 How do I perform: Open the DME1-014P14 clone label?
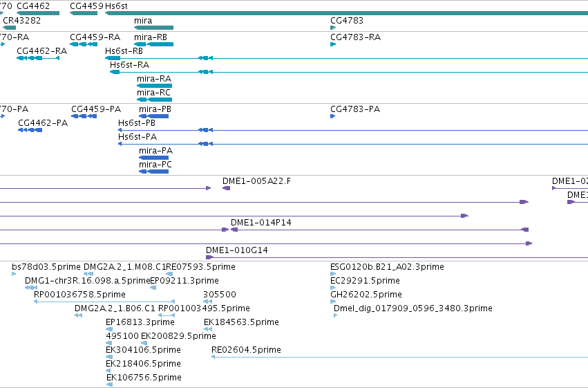click(x=261, y=223)
